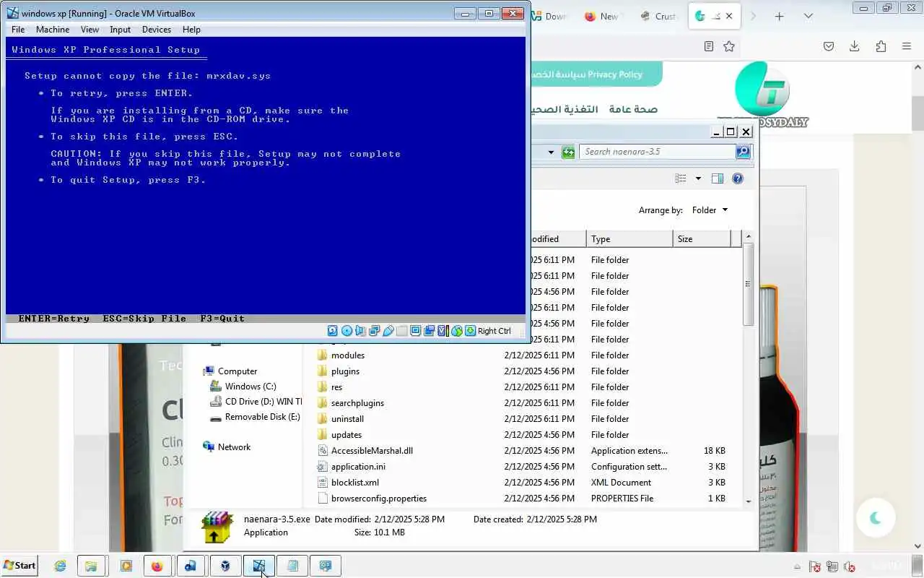
Task: Click the audio icon in VirtualBox status bar
Action: click(x=360, y=331)
